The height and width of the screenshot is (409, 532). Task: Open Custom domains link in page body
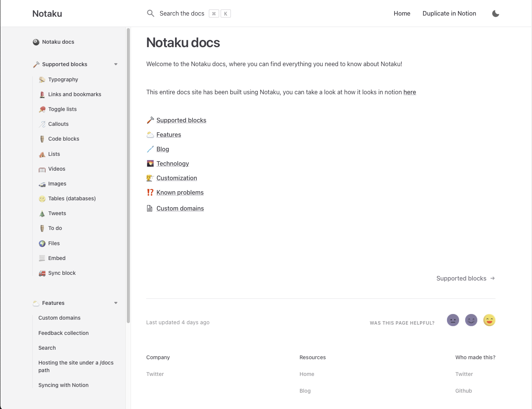180,208
